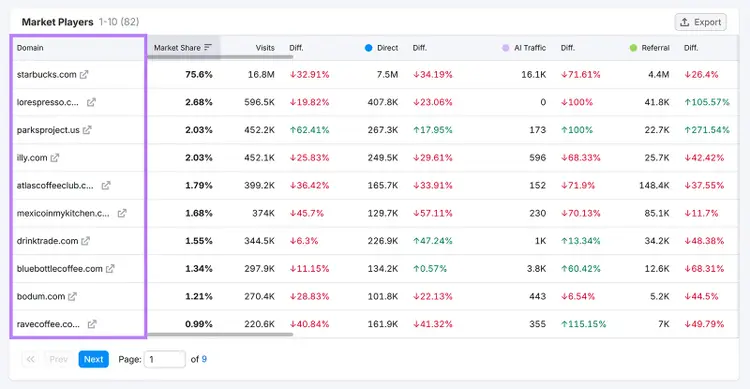Image resolution: width=750 pixels, height=389 pixels.
Task: Click the Visits column header
Action: [265, 48]
